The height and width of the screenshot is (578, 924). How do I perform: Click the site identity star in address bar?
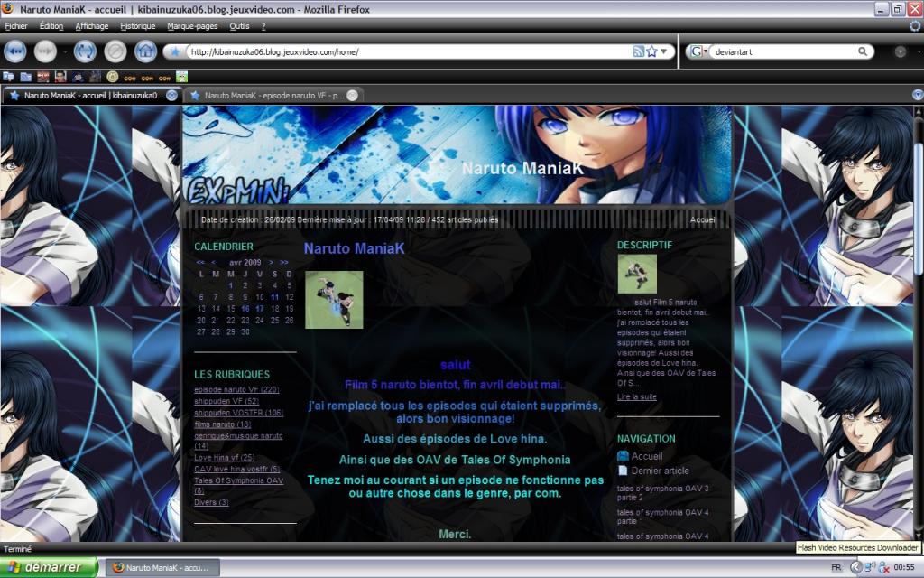pos(175,51)
